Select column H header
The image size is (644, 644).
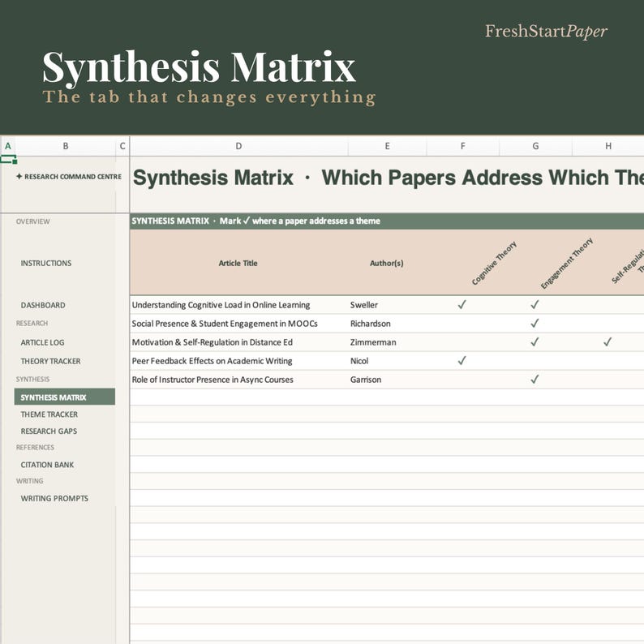pyautogui.click(x=608, y=146)
